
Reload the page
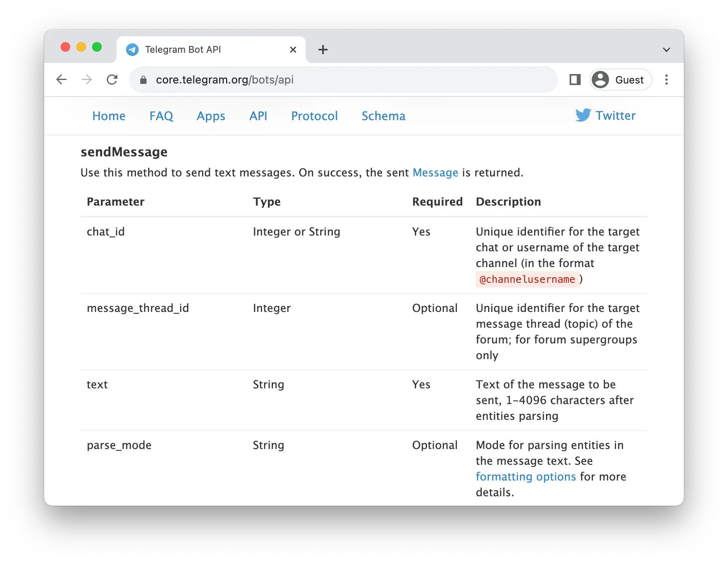coord(113,80)
